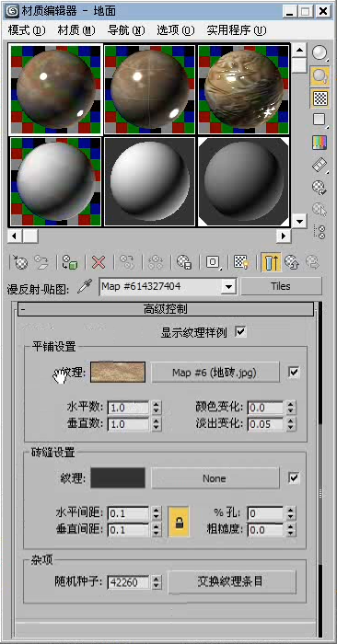Open material editor Options icon
Image resolution: width=337 pixels, height=644 pixels.
click(x=320, y=188)
